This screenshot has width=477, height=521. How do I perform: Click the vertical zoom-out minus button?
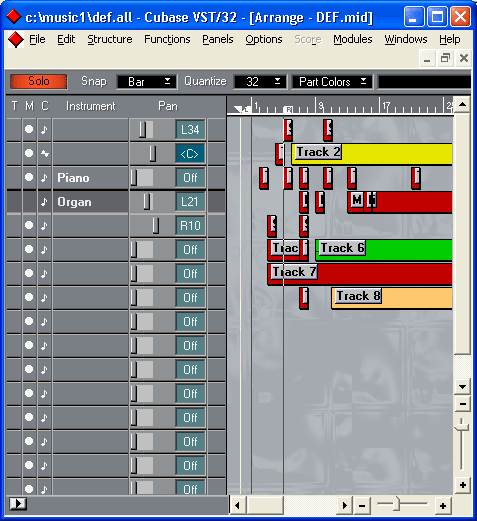[x=463, y=404]
